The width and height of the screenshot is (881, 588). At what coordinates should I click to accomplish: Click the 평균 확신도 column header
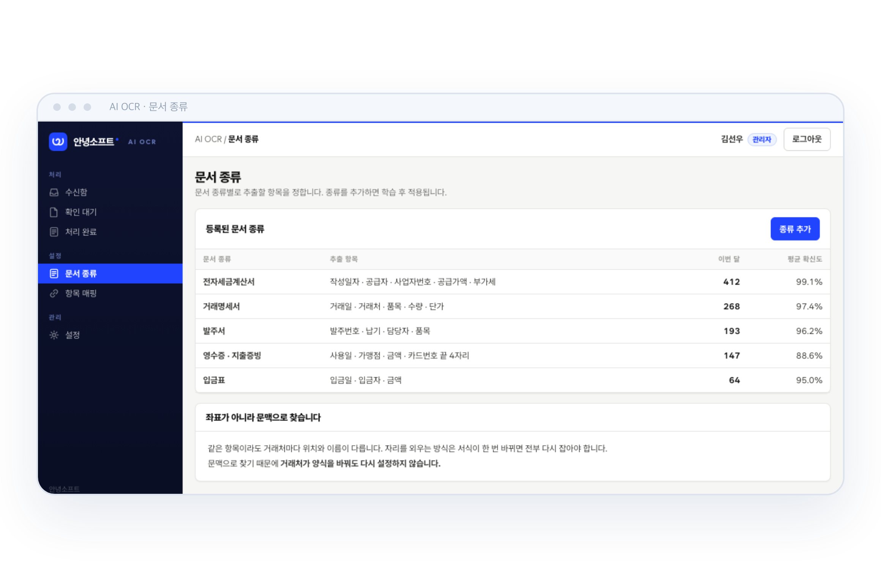pyautogui.click(x=805, y=259)
